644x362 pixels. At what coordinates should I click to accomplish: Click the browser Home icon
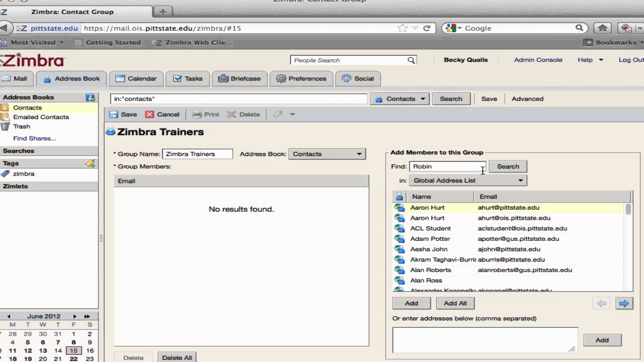(602, 28)
